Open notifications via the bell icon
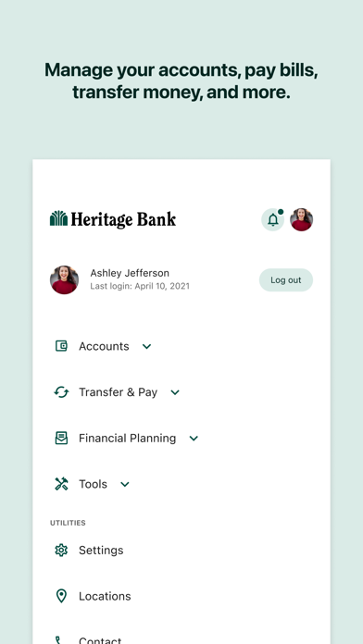Screen dimensions: 363x644 pyautogui.click(x=272, y=219)
